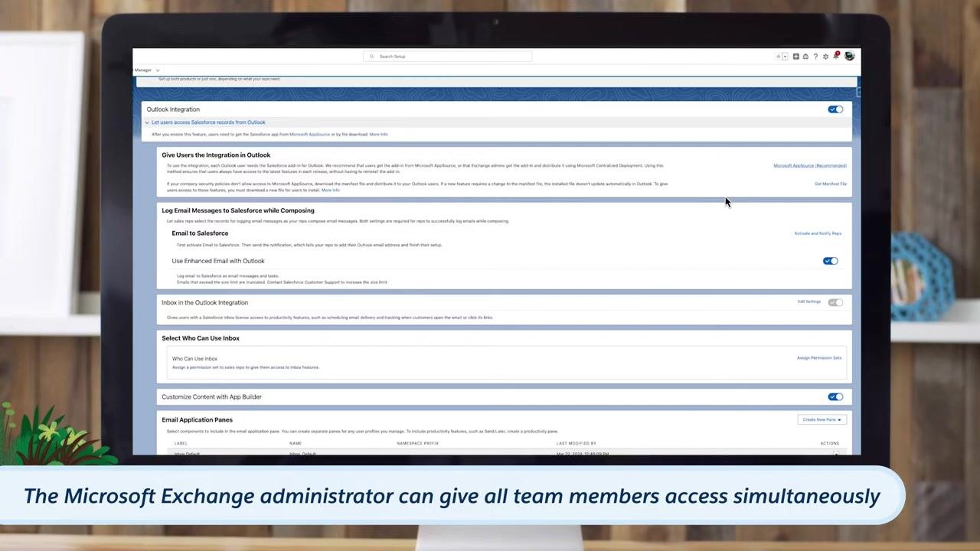Click the Trailhead guidance icon
980x551 pixels.
805,57
